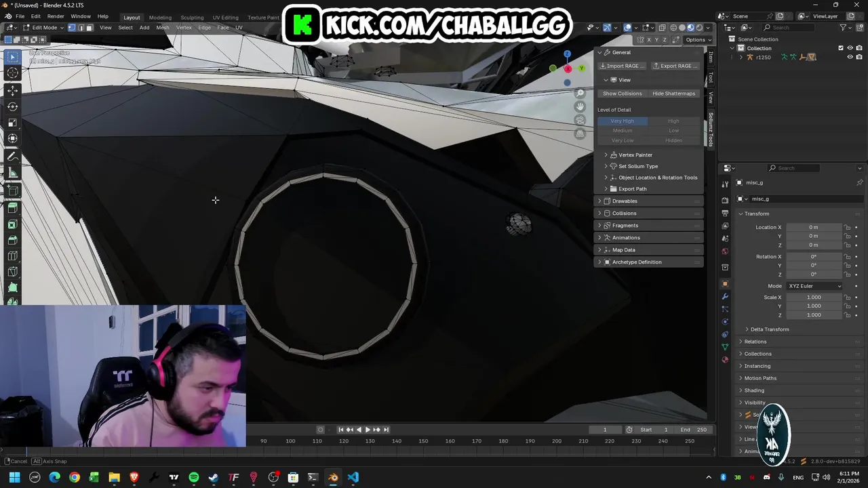Screen dimensions: 868x488
Task: Switch to material preview shading
Action: (x=691, y=28)
